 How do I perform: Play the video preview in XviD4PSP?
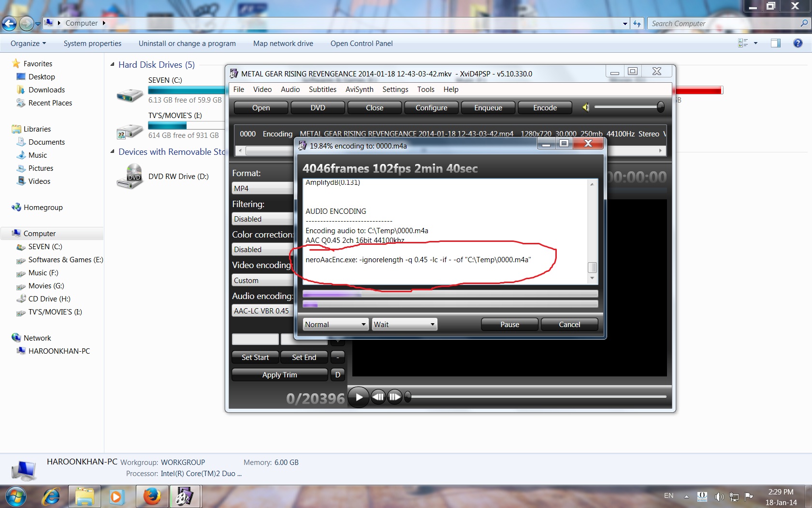(x=359, y=397)
